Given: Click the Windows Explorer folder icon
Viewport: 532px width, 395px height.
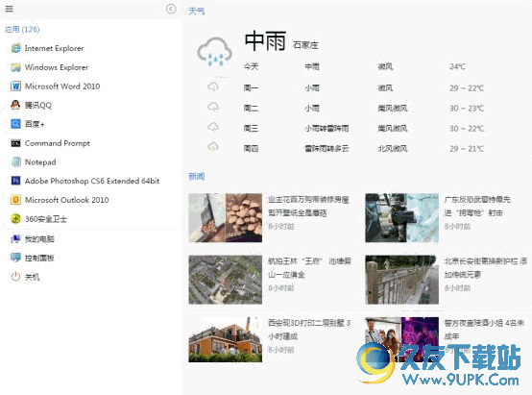Looking at the screenshot, I should click(x=15, y=67).
